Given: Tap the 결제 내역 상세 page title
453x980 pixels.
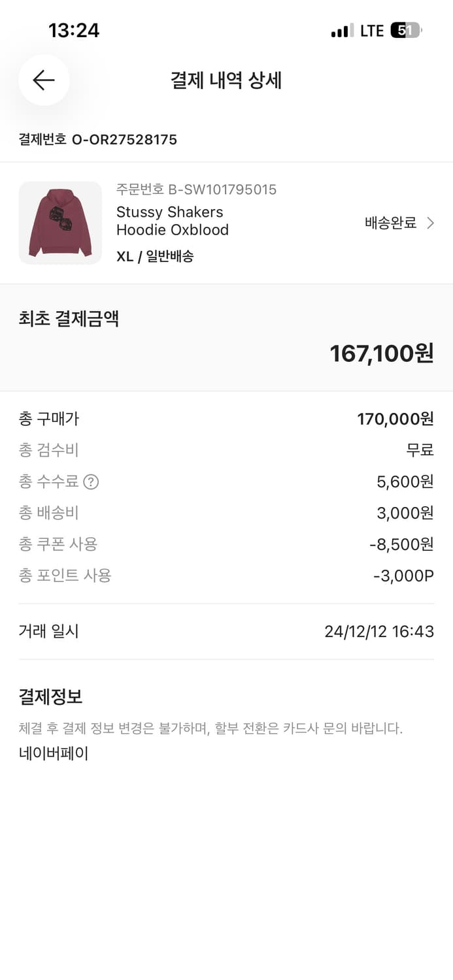Looking at the screenshot, I should [x=226, y=80].
